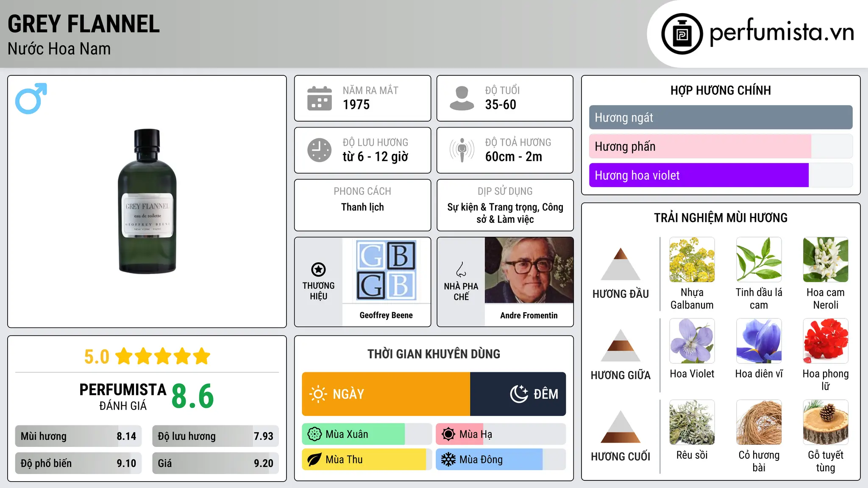Select the Tinh dầu lá cam note image
Viewport: 868px width, 488px height.
pyautogui.click(x=759, y=260)
